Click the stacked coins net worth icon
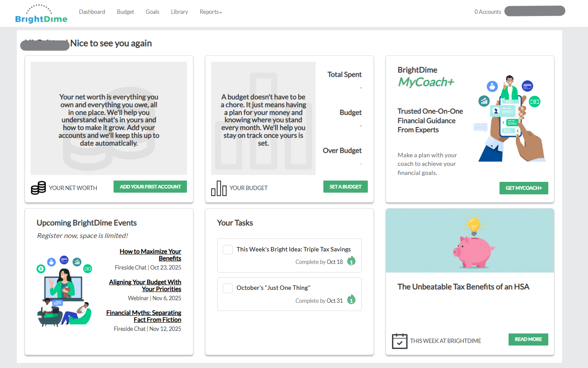 click(x=38, y=188)
